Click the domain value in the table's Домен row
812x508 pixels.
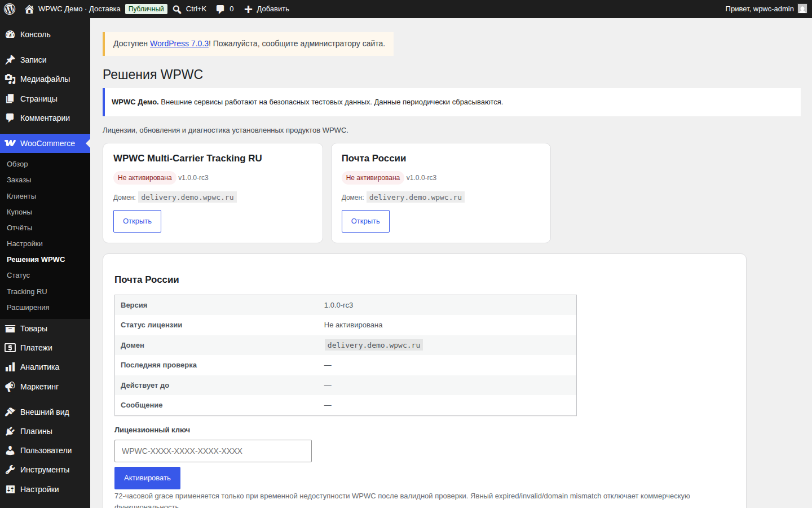click(x=374, y=345)
